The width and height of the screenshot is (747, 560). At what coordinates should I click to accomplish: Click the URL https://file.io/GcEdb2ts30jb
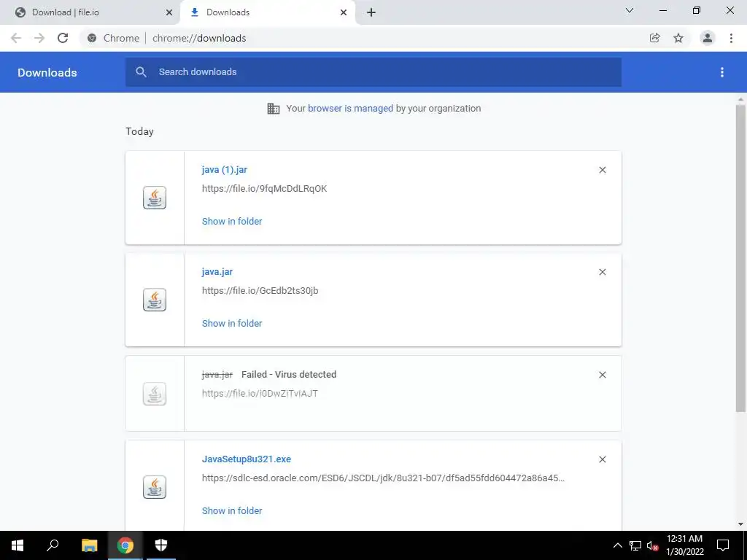coord(260,290)
